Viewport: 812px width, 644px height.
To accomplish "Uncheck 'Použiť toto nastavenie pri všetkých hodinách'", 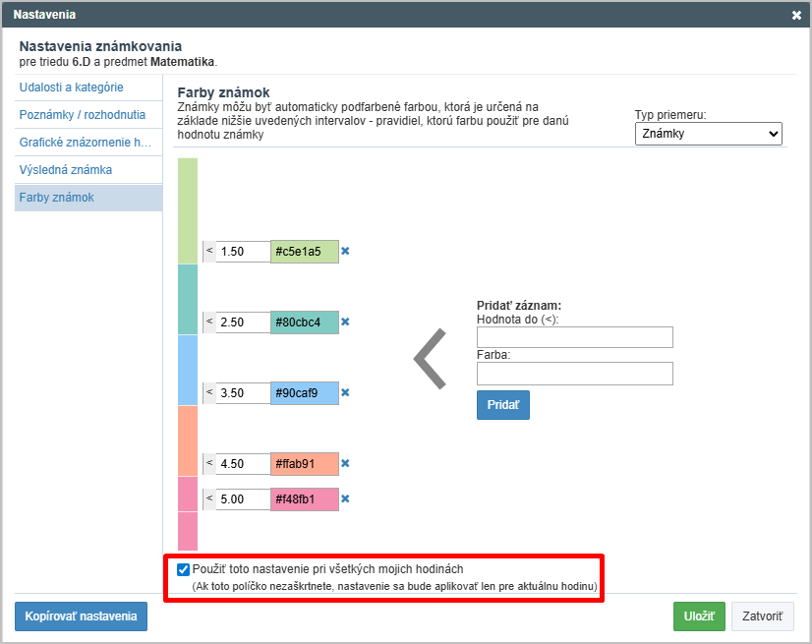I will pos(183,569).
